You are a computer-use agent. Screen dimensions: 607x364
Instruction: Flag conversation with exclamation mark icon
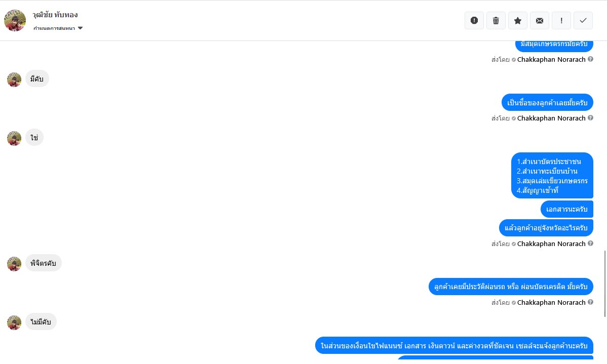click(561, 20)
